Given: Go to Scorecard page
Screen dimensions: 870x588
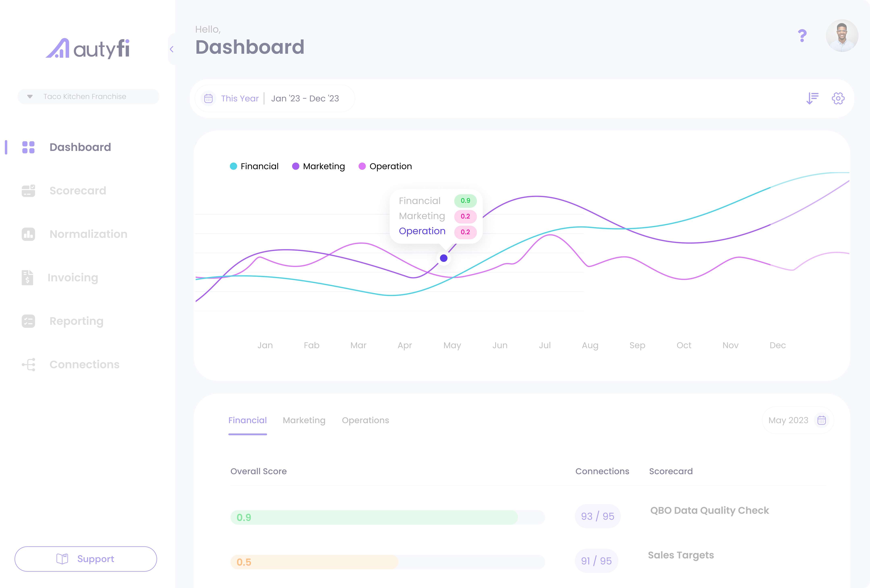Looking at the screenshot, I should [78, 190].
